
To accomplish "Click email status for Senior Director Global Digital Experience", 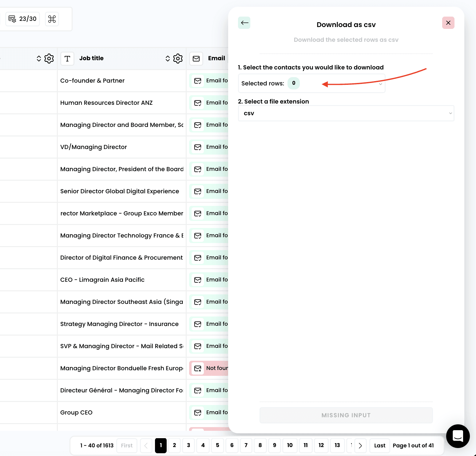I will [209, 191].
